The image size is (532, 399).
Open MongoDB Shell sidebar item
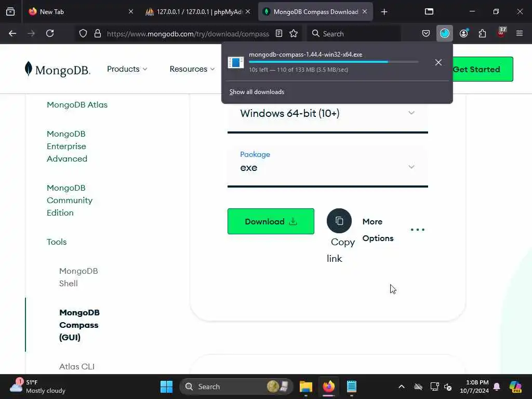pyautogui.click(x=78, y=277)
